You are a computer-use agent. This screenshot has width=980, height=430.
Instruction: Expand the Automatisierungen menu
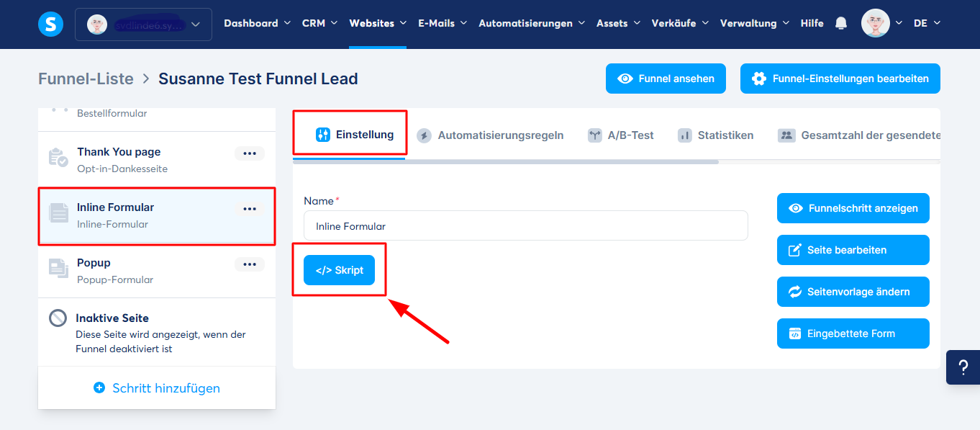532,23
